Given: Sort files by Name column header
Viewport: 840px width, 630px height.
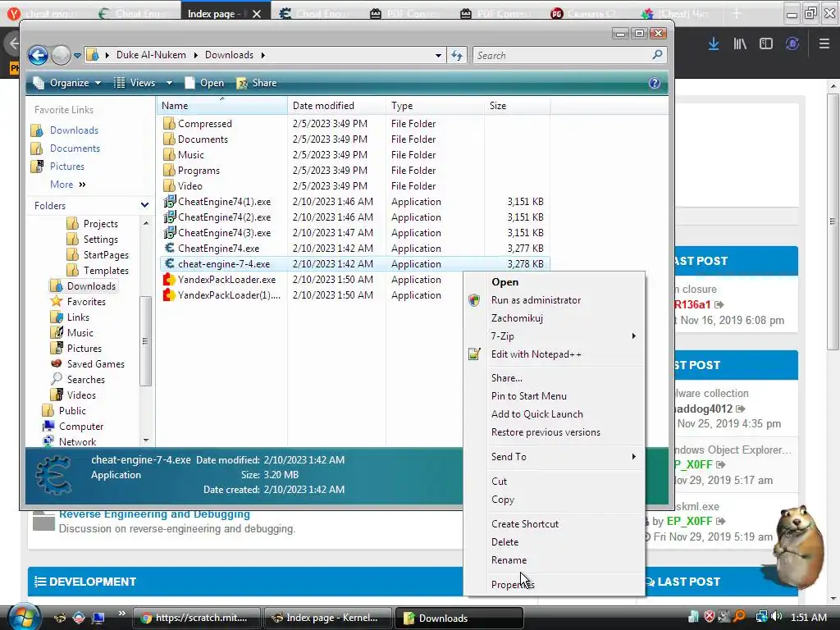Looking at the screenshot, I should pos(222,106).
